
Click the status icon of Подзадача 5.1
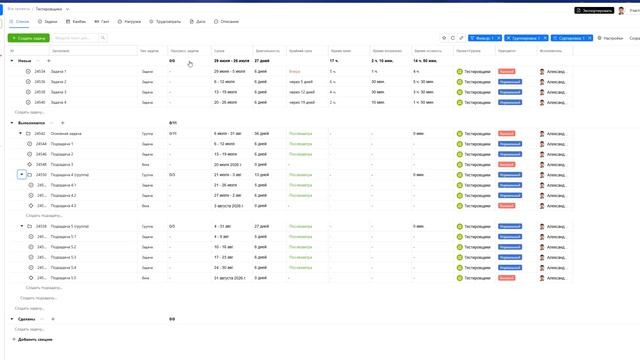point(31,237)
